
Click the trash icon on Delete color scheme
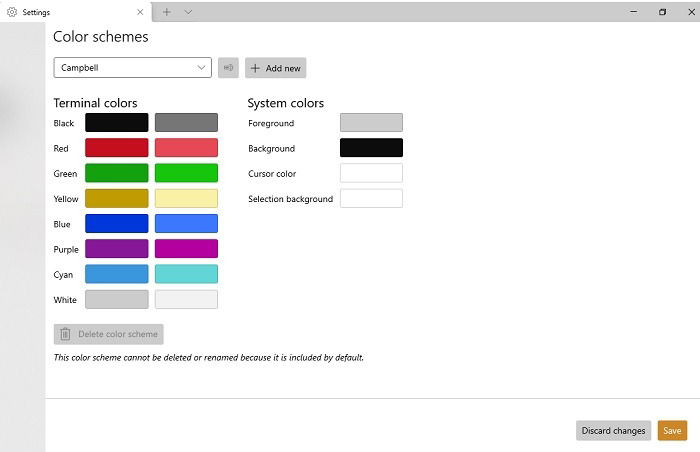click(65, 334)
